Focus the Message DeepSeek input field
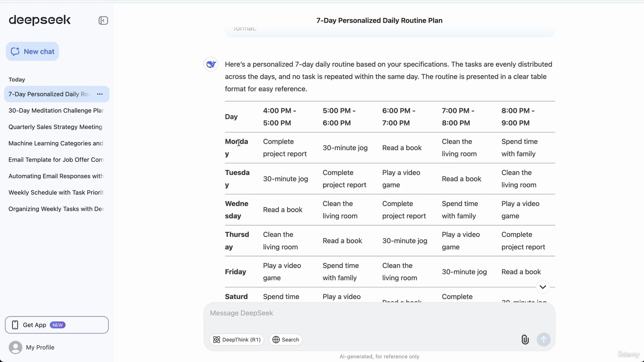 pyautogui.click(x=379, y=313)
